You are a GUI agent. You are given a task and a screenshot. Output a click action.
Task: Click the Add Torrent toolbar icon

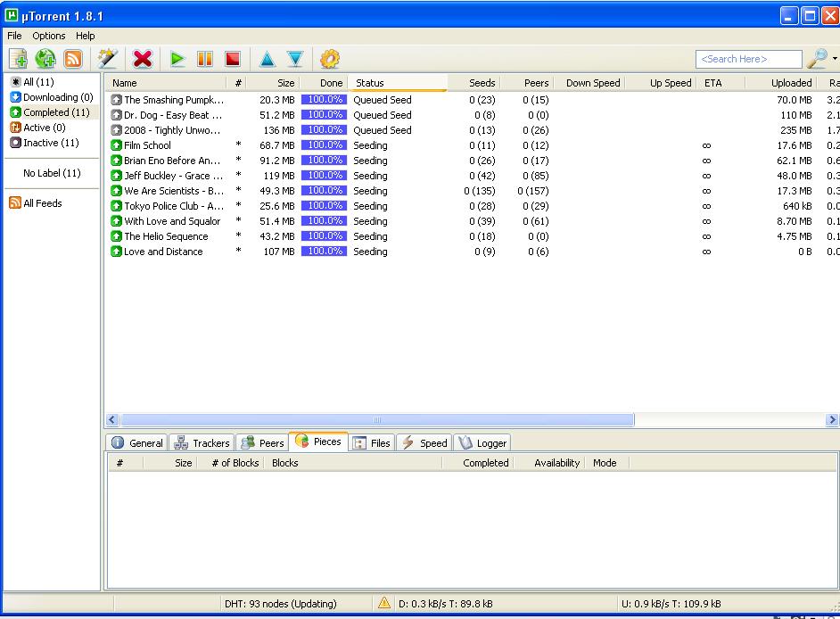18,58
